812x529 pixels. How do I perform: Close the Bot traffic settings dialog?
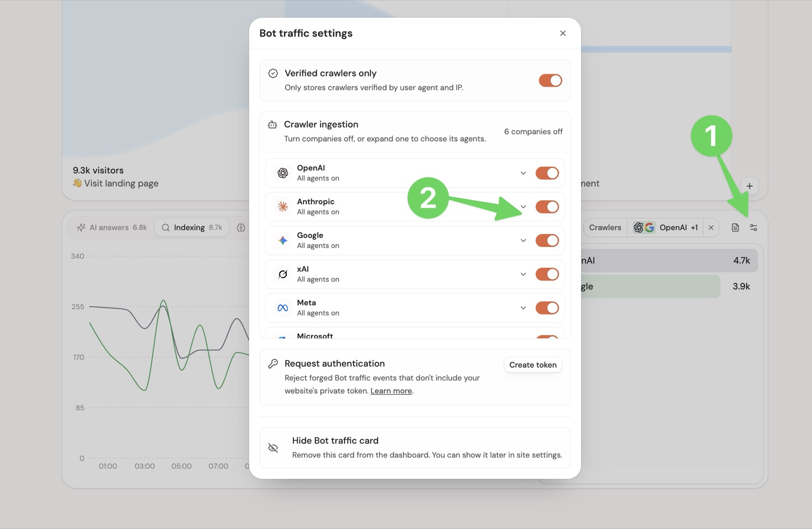[x=562, y=33]
